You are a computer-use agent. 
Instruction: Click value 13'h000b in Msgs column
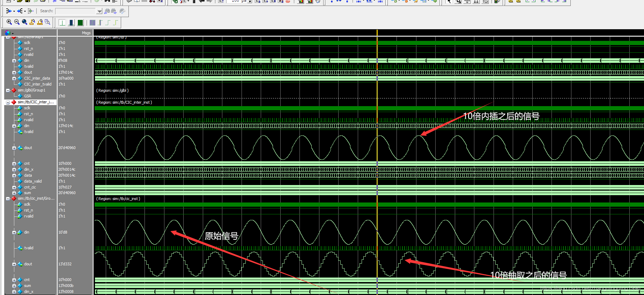66,286
